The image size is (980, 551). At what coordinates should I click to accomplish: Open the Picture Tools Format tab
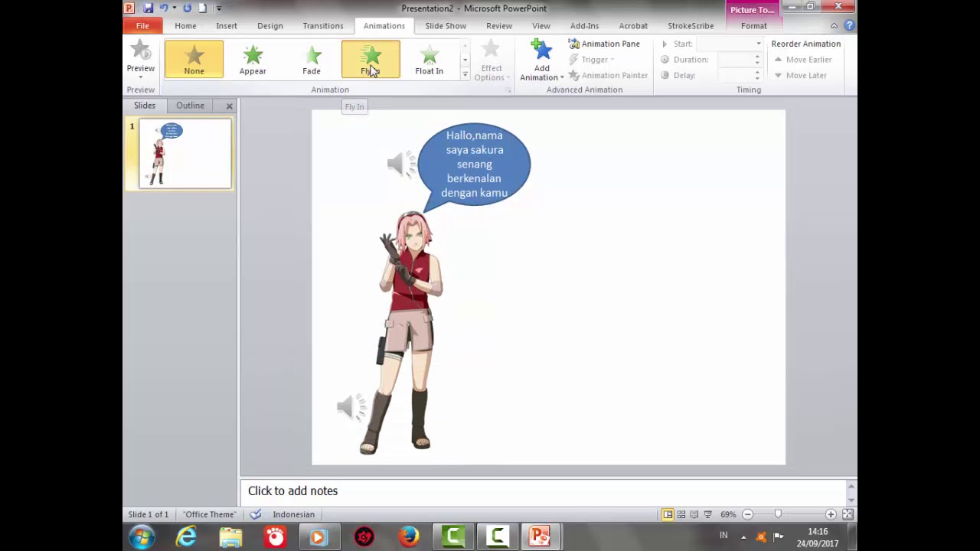(753, 26)
